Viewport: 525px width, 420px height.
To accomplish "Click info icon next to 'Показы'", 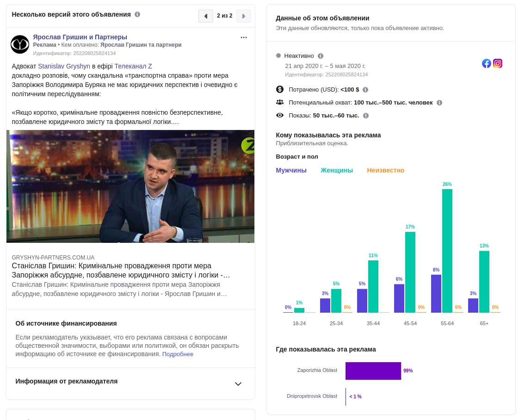I will (x=366, y=116).
